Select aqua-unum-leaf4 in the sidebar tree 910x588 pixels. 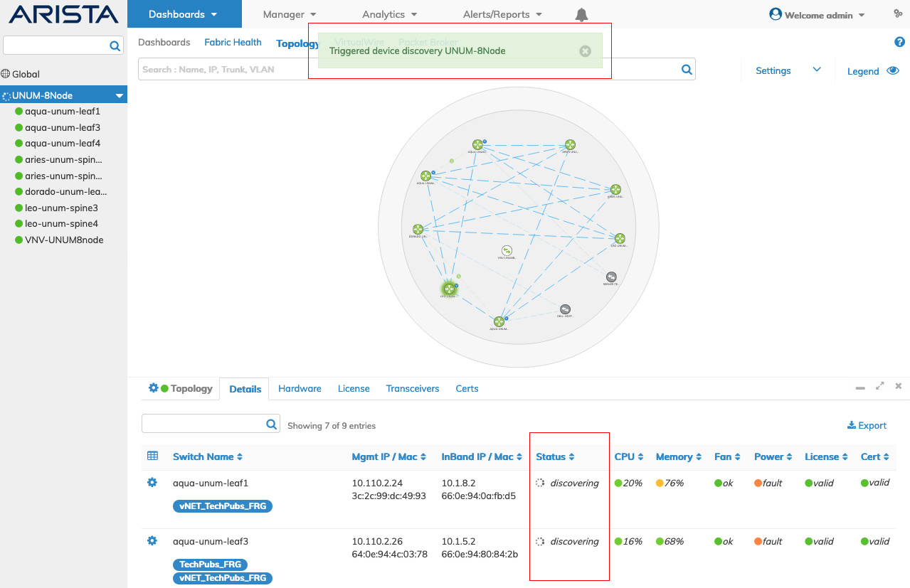tap(63, 144)
